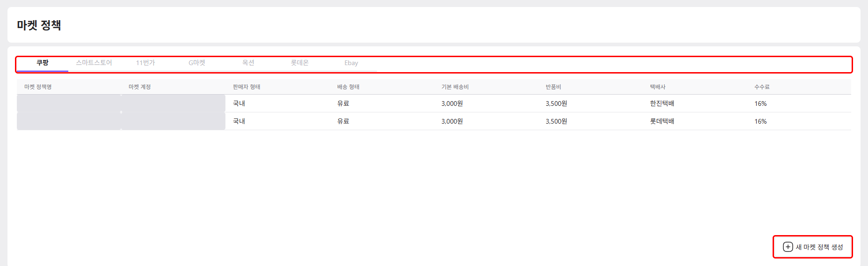Switch to the Ebay tab
The height and width of the screenshot is (266, 868).
pyautogui.click(x=351, y=63)
